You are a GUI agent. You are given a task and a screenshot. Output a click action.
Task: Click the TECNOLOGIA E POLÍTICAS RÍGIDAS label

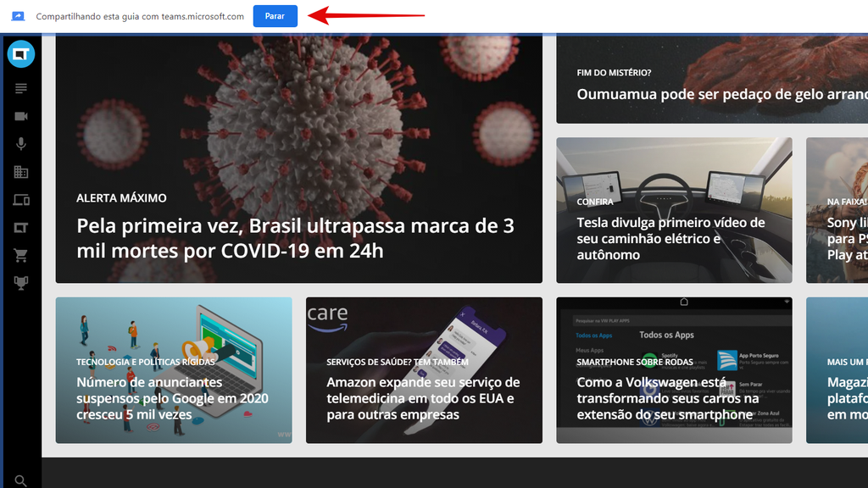(146, 362)
